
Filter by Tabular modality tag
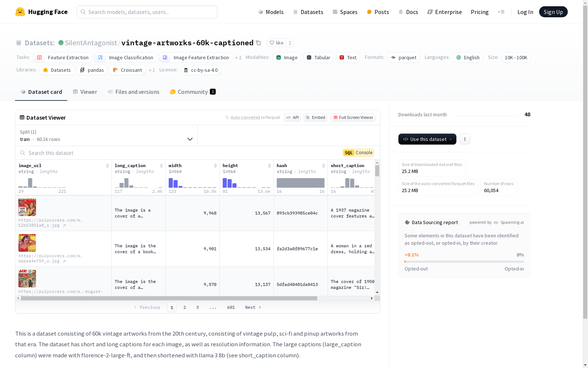point(318,57)
